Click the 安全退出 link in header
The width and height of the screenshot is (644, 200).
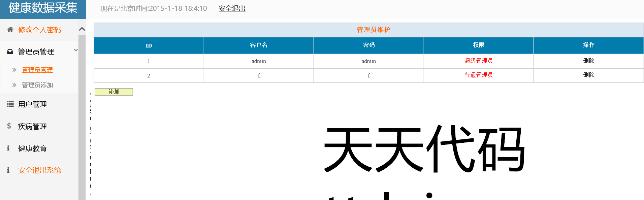click(232, 8)
